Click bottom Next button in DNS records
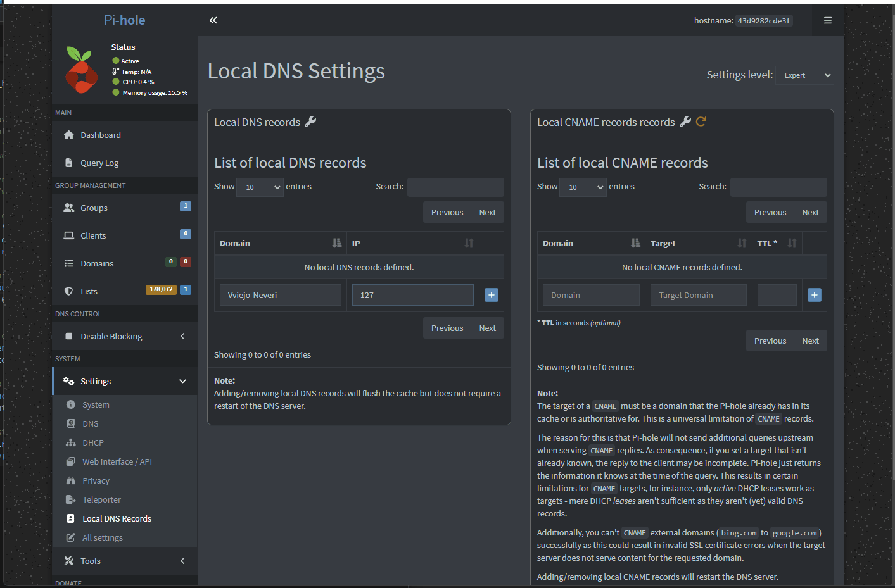Screen dimensions: 895x588 click(488, 328)
